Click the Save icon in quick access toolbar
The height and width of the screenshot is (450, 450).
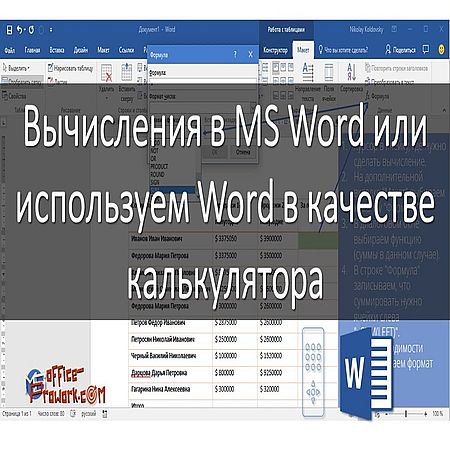click(10, 30)
